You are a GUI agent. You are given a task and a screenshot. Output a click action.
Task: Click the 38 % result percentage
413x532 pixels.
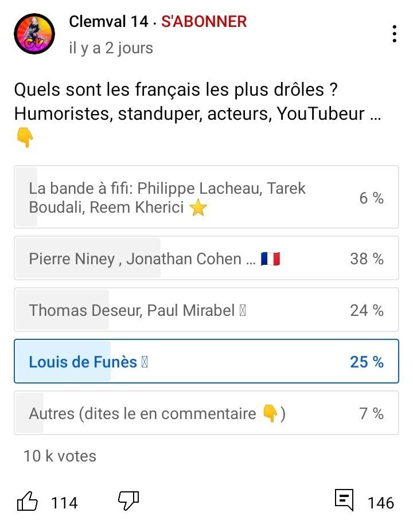tap(367, 259)
